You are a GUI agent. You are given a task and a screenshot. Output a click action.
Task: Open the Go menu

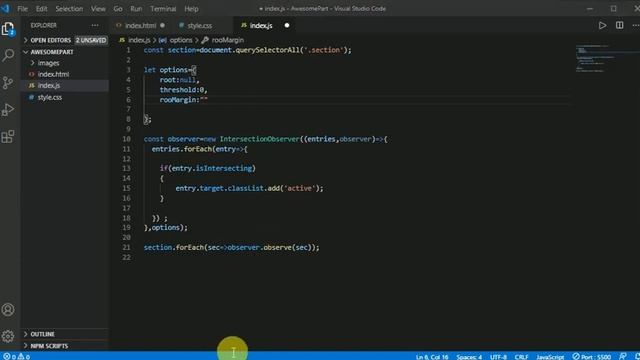(118, 9)
